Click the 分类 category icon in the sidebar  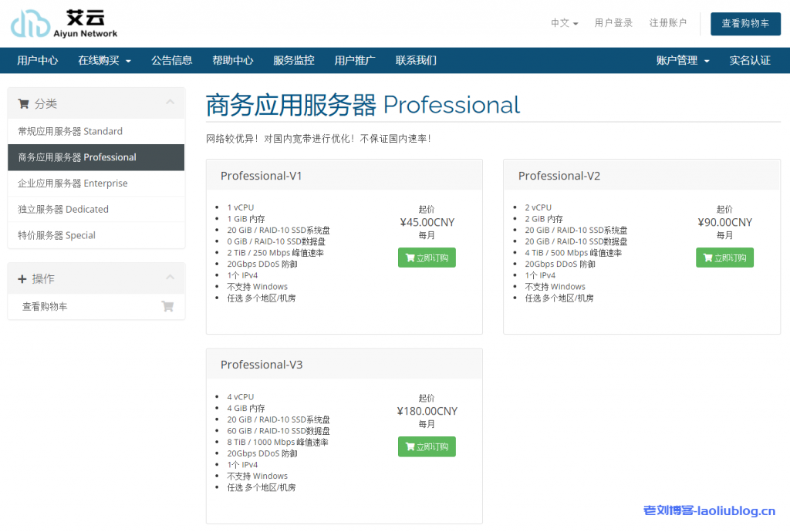[23, 103]
